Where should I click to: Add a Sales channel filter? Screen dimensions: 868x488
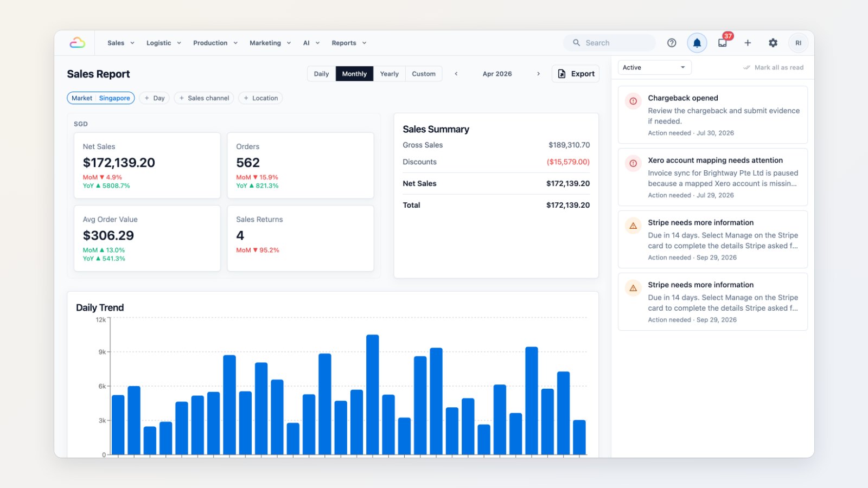point(204,98)
